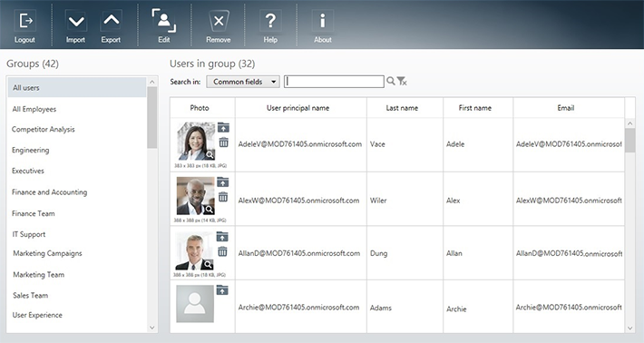Groups list scroll down arrow
644x343 pixels.
coord(152,328)
